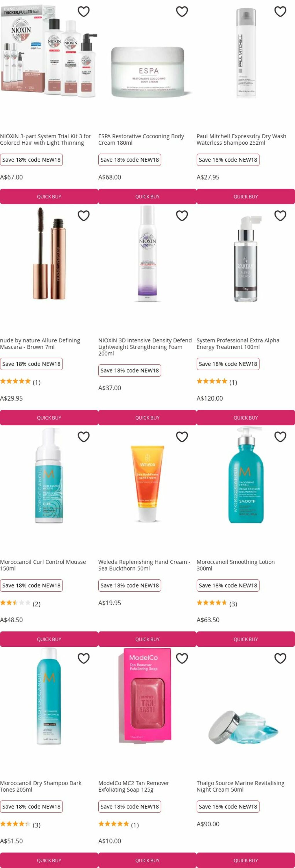Save ESPA Body Cream to wishlist

182,12
